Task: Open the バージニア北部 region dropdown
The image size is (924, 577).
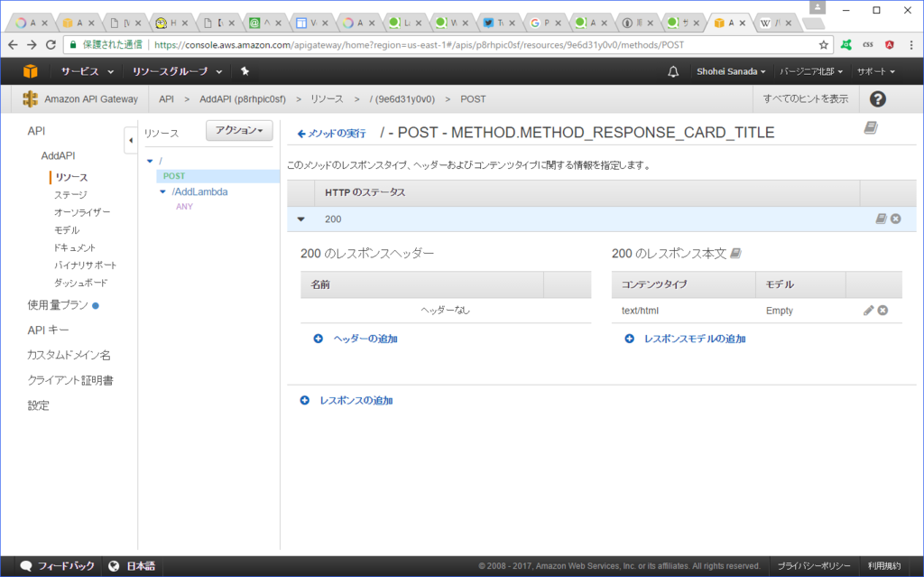Action: (811, 71)
